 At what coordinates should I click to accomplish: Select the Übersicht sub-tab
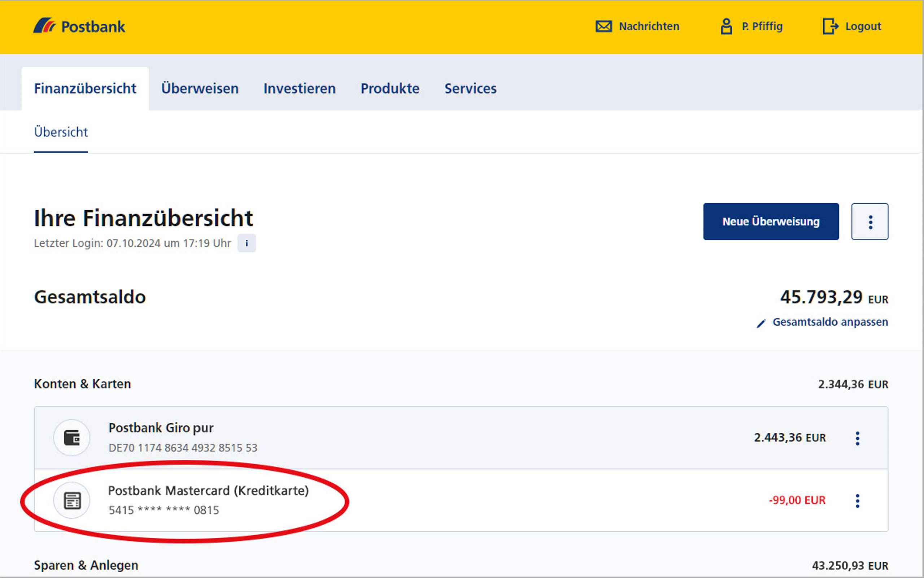click(x=61, y=132)
